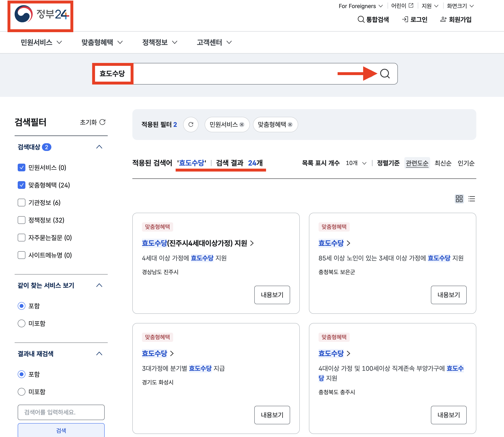Sort results by 최신순

[x=443, y=163]
